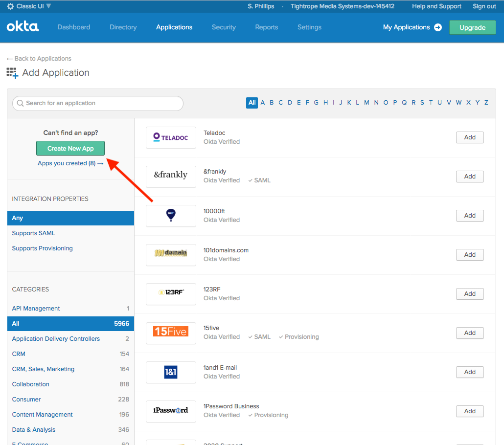Add the Teladoc application
504x445 pixels.
tap(470, 137)
